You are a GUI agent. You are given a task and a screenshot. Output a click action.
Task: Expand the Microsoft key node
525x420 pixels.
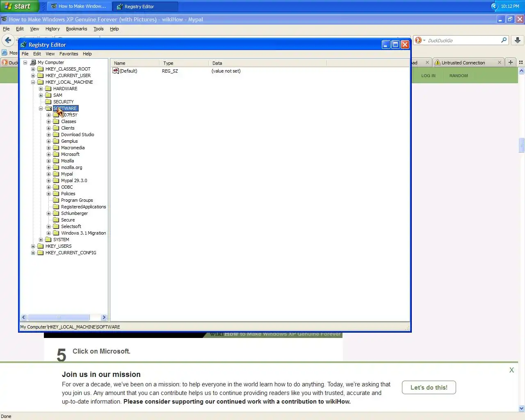pos(48,154)
